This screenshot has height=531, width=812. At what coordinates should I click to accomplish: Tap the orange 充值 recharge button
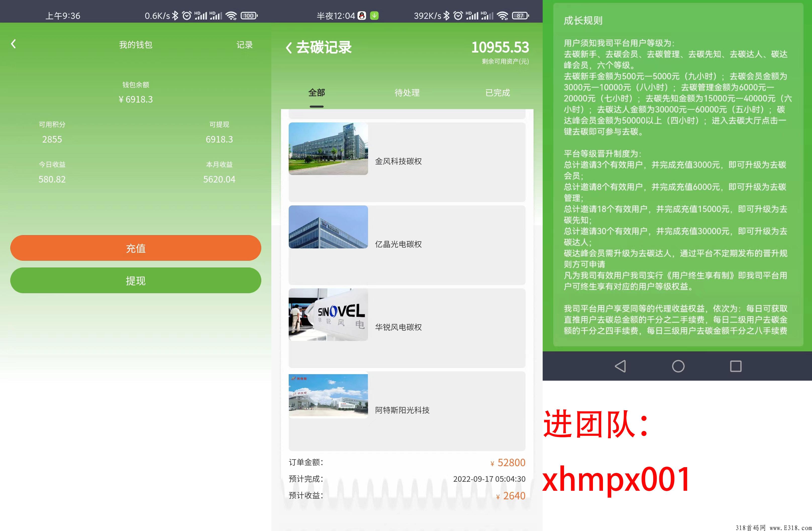pos(135,248)
